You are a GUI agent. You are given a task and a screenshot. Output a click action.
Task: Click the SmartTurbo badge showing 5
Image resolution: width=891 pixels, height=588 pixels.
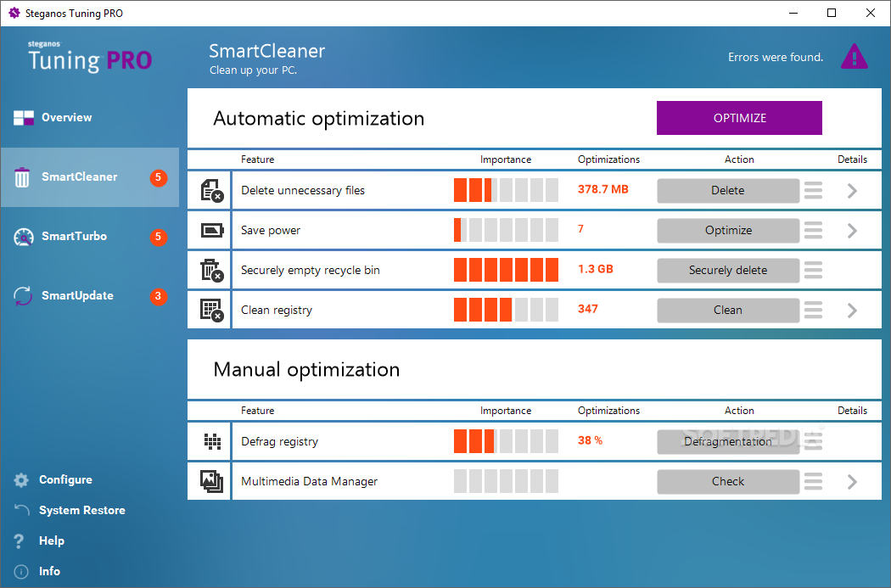tap(159, 237)
